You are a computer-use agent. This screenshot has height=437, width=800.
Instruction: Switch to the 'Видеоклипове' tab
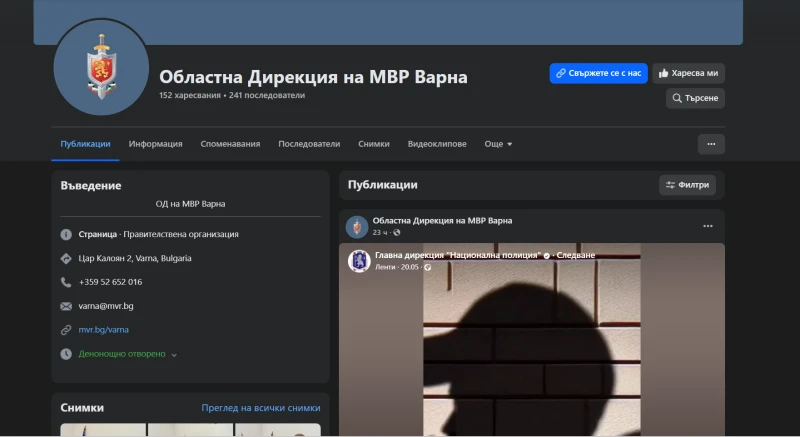[x=437, y=144]
